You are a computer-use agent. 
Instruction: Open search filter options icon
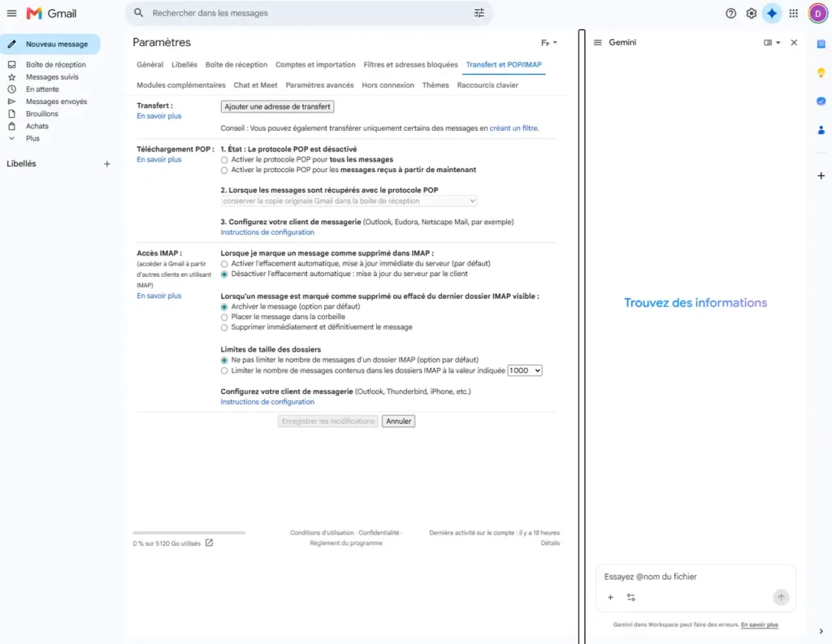[479, 13]
